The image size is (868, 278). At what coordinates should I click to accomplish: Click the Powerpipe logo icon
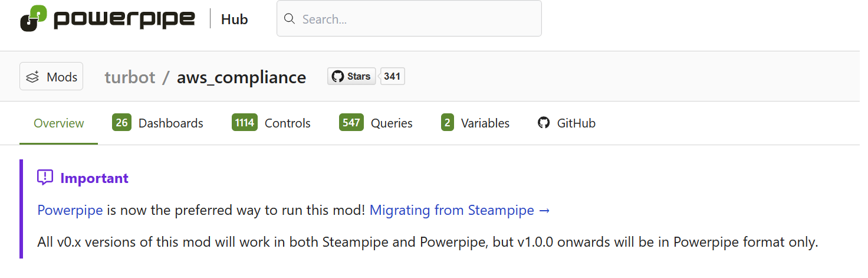33,18
